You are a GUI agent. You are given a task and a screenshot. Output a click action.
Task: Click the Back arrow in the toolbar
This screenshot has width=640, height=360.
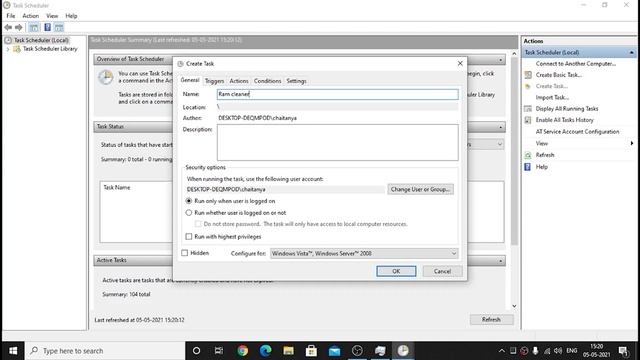pos(8,27)
